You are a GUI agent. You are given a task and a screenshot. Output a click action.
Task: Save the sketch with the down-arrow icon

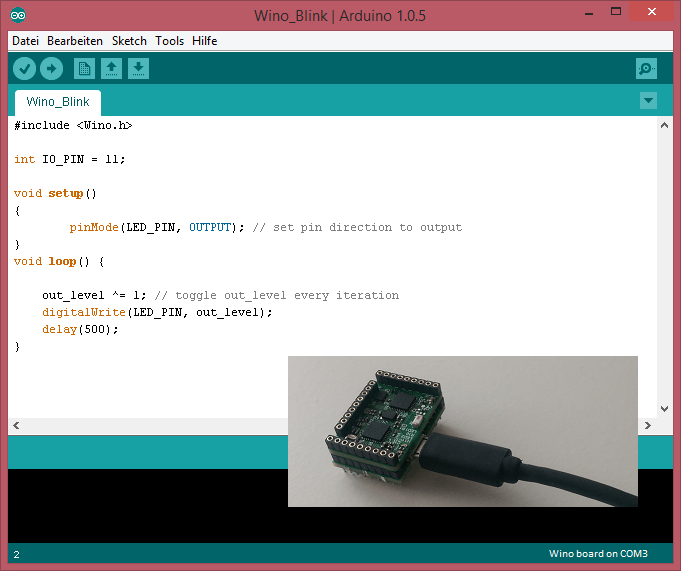click(138, 69)
